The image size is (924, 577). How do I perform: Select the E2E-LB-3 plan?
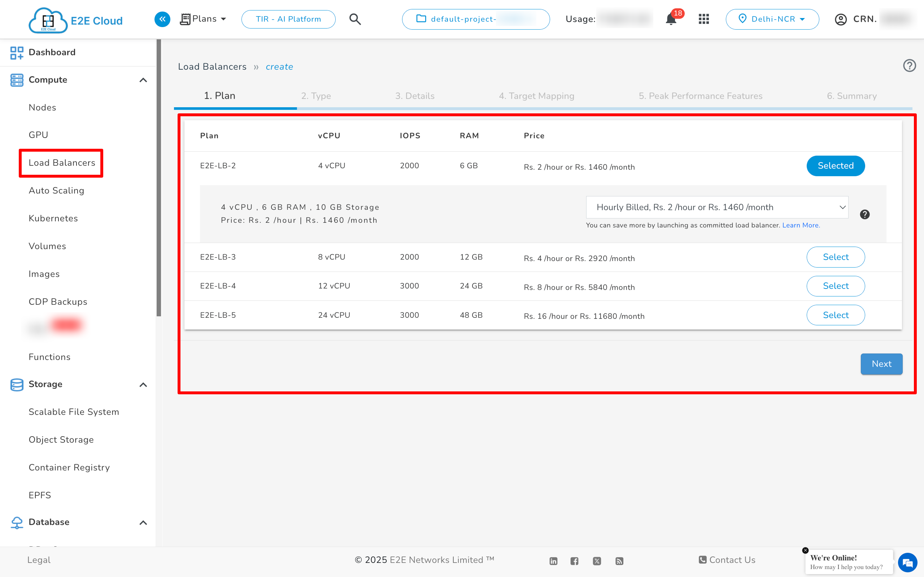(x=835, y=257)
